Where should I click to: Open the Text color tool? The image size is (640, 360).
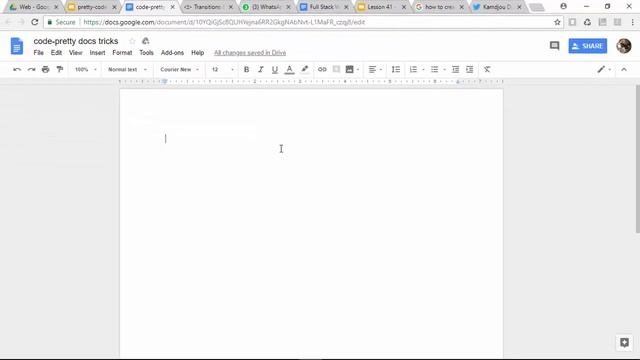[x=289, y=69]
